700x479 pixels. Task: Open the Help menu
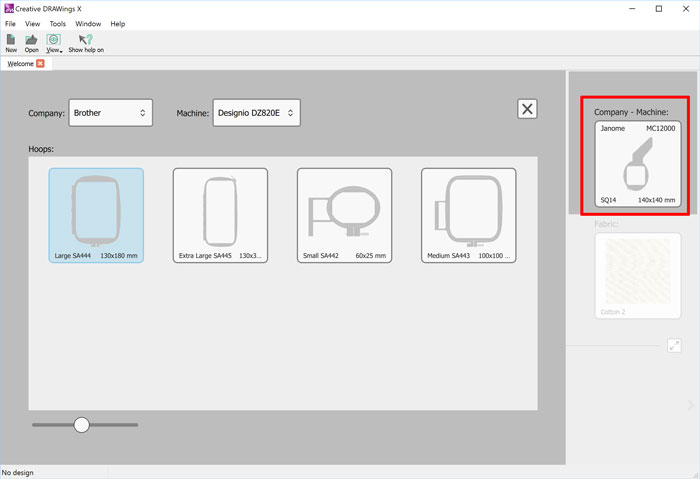(x=118, y=23)
